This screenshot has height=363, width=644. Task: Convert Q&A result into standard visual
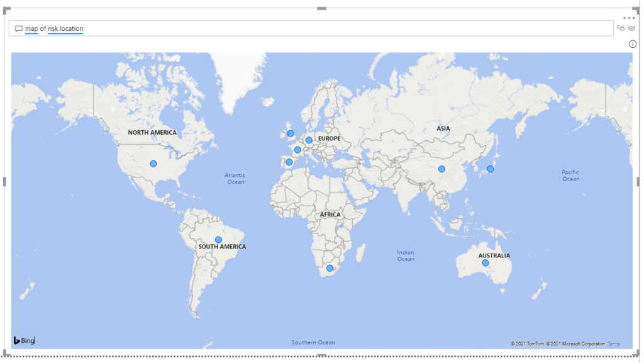621,28
